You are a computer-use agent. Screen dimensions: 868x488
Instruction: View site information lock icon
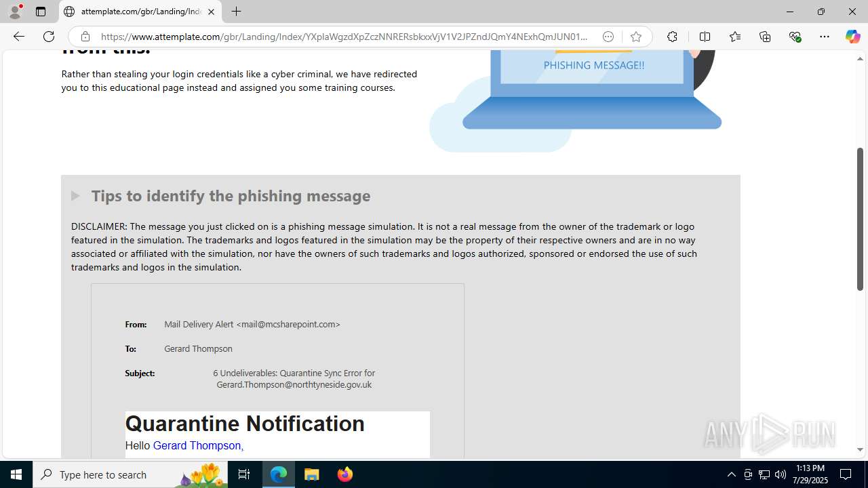pos(85,37)
